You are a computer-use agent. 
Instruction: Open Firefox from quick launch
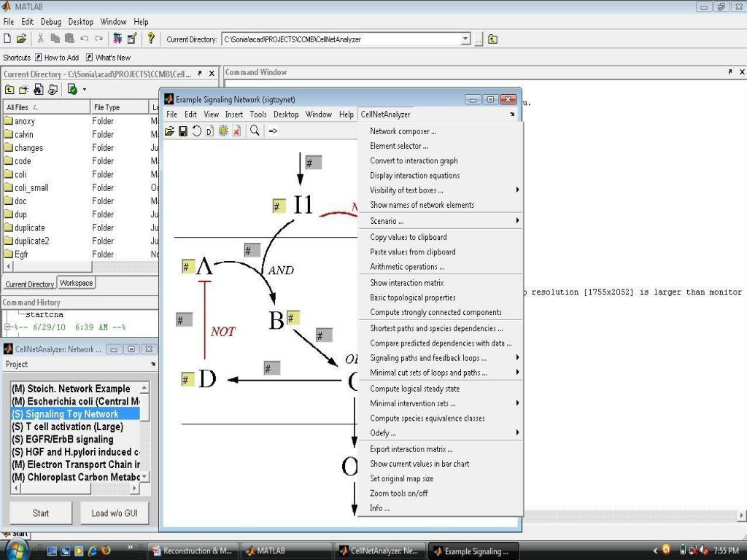107,551
